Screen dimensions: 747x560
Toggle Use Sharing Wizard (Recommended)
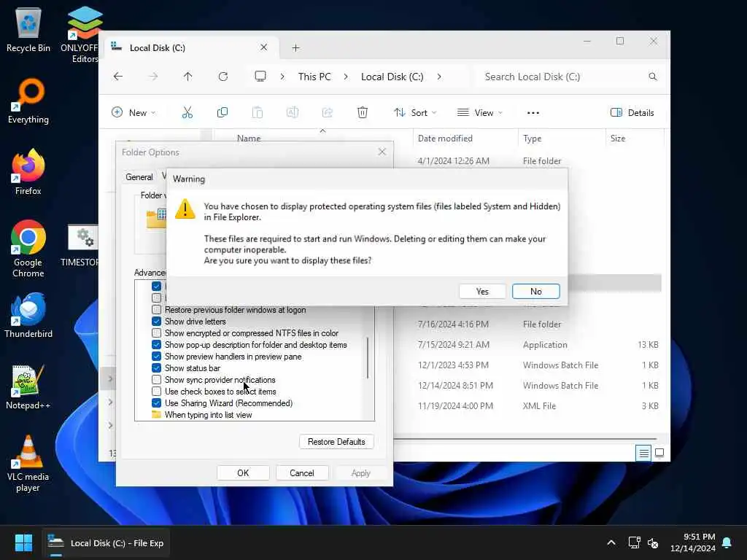[x=156, y=402]
